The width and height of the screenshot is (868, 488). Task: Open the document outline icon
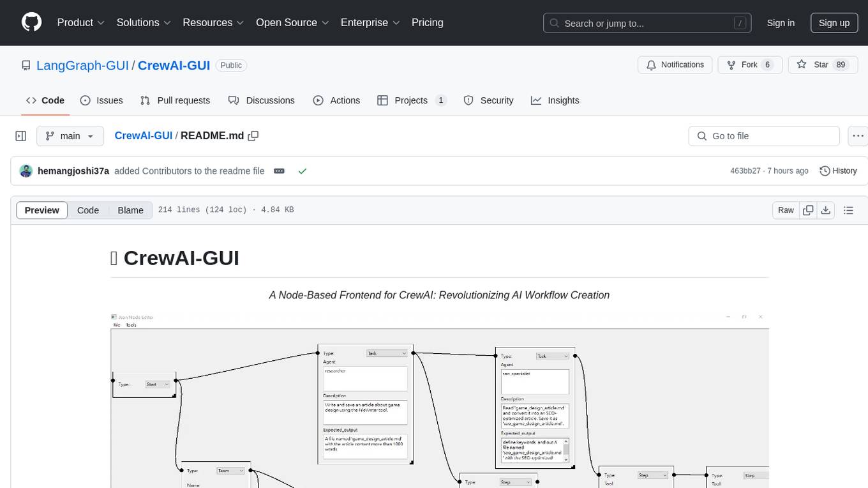pos(848,210)
